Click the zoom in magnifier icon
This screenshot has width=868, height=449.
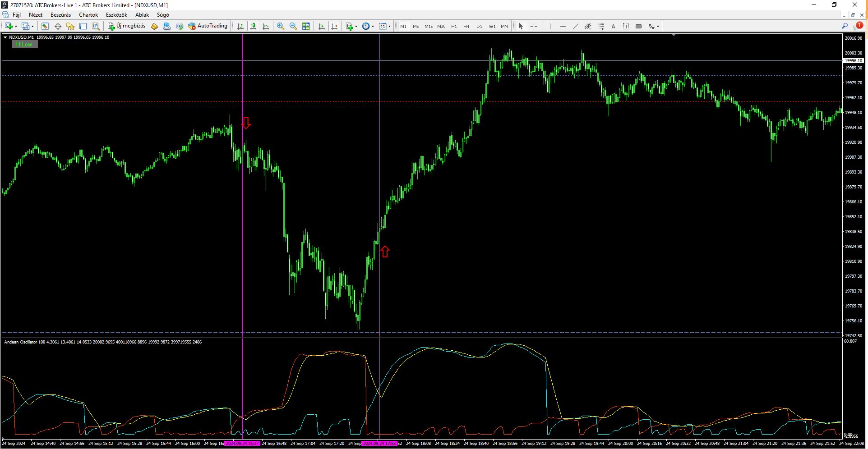281,26
